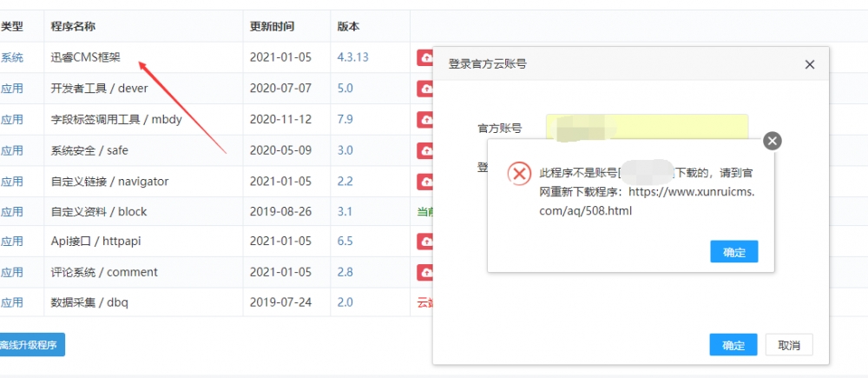
Task: Click the 类型 column header
Action: [x=11, y=26]
